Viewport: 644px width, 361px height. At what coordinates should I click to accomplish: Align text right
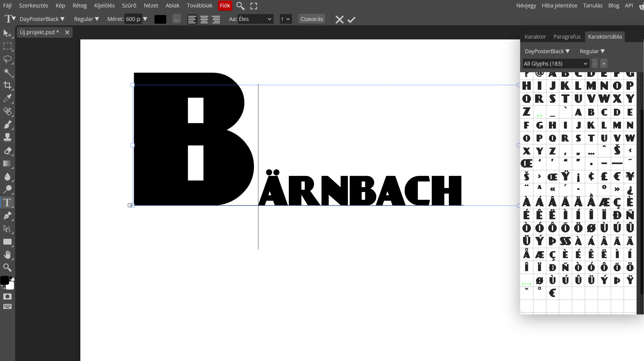[x=216, y=19]
